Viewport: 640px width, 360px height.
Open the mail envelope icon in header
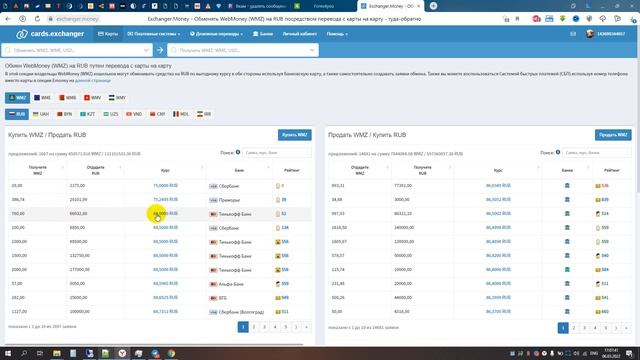click(x=573, y=34)
